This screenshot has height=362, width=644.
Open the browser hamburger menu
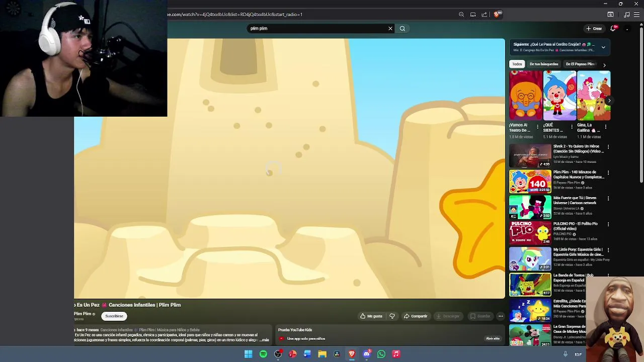tap(637, 15)
